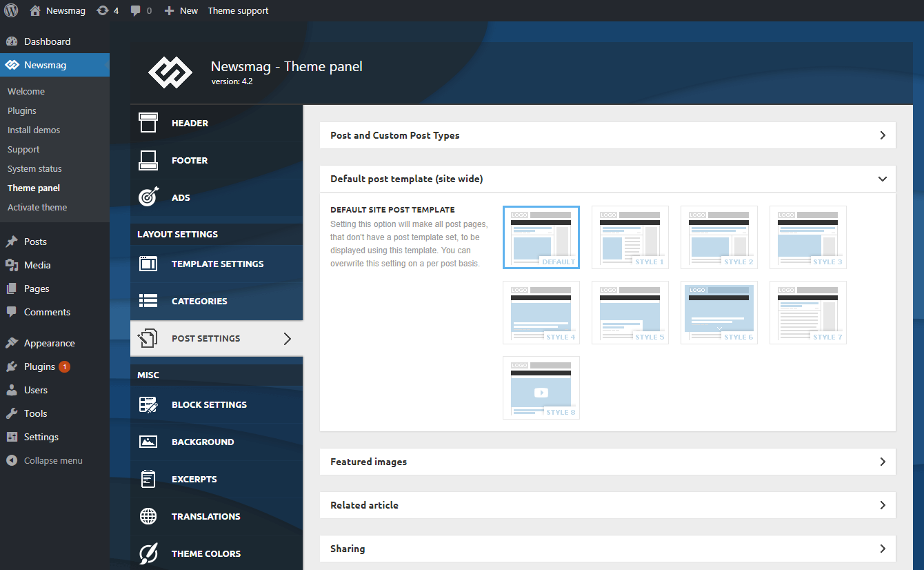This screenshot has height=570, width=924.
Task: Select the STYLE 5 post template
Action: (630, 313)
